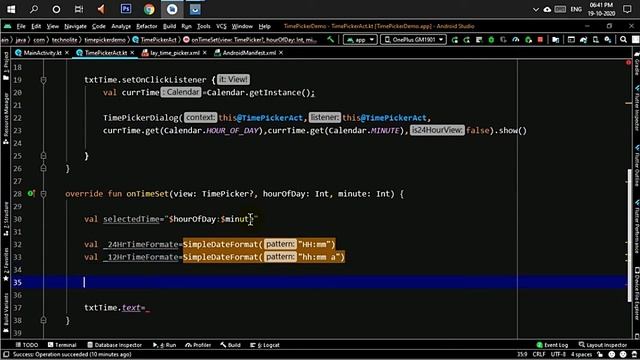This screenshot has width=640, height=360.
Task: Open the bottom Build tool window
Action: [230, 345]
